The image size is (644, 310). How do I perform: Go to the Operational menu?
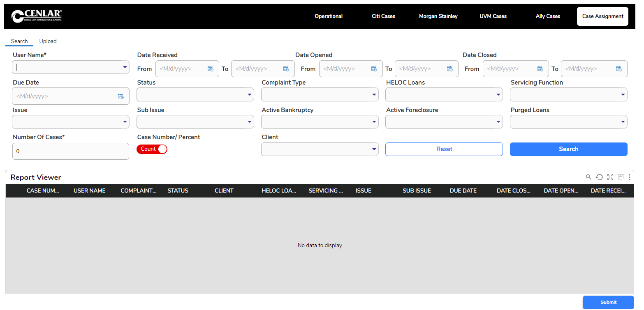[329, 16]
